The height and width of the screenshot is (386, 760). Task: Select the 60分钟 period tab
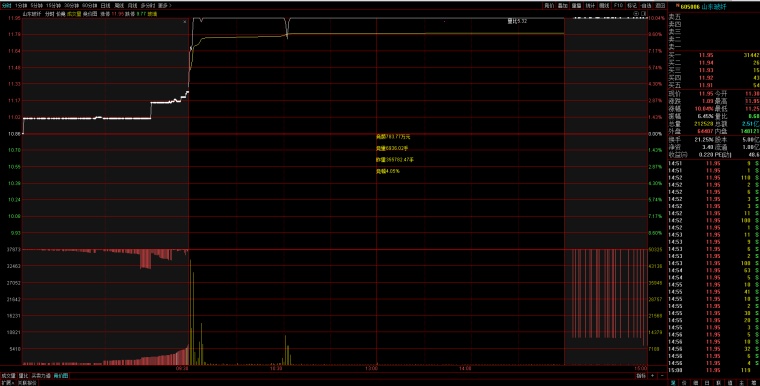pyautogui.click(x=89, y=5)
